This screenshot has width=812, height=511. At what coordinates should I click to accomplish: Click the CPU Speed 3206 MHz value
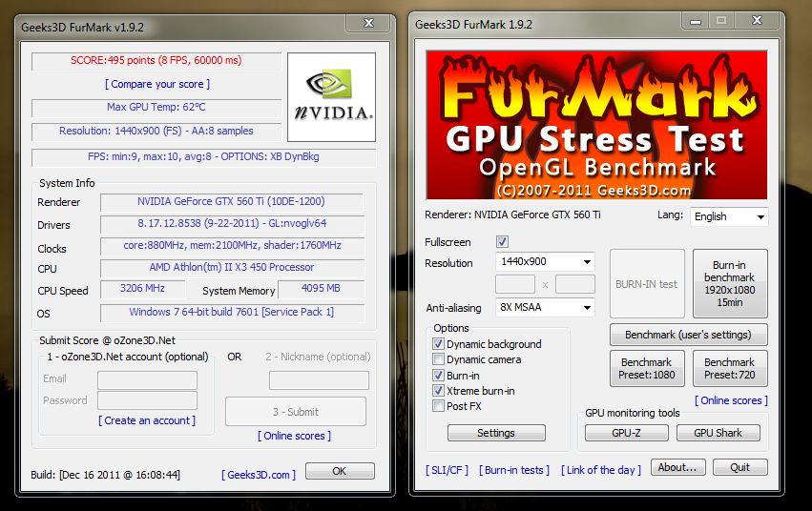click(142, 289)
